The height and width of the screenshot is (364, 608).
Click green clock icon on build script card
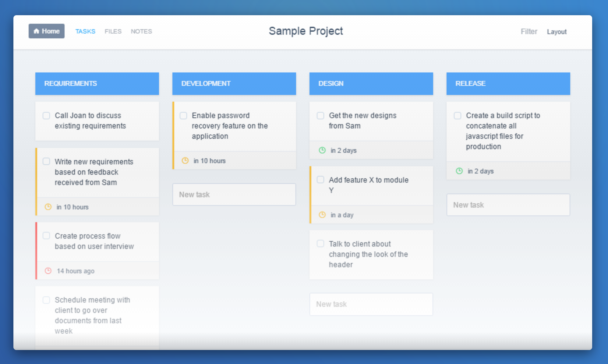(x=459, y=171)
